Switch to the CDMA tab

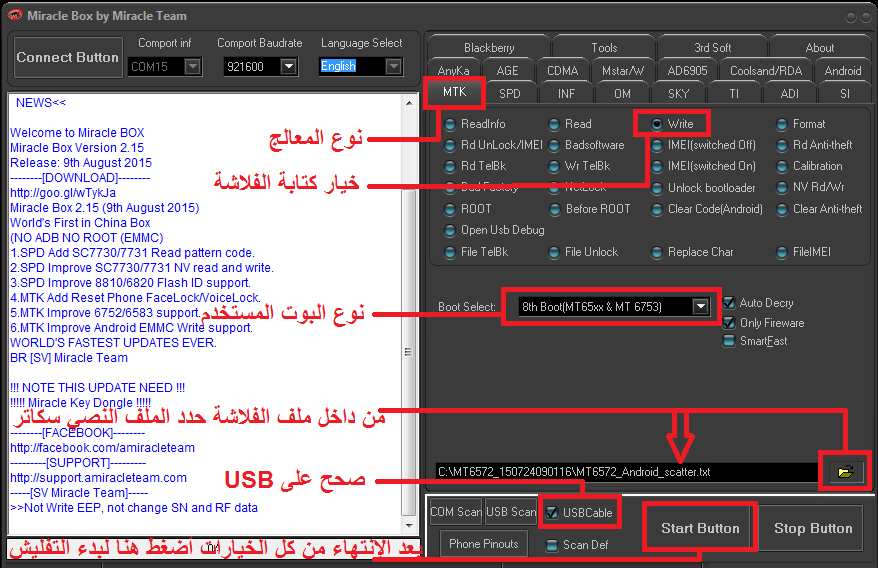click(x=562, y=71)
